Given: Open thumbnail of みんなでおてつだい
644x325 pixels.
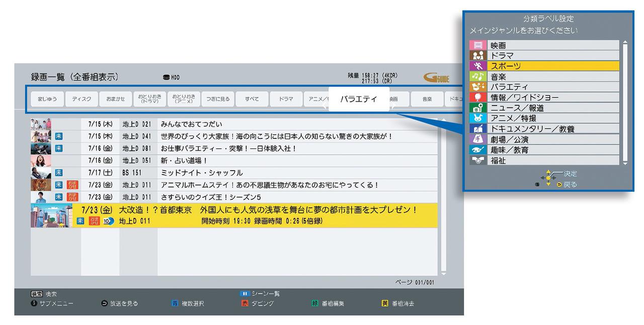Looking at the screenshot, I should (x=41, y=124).
